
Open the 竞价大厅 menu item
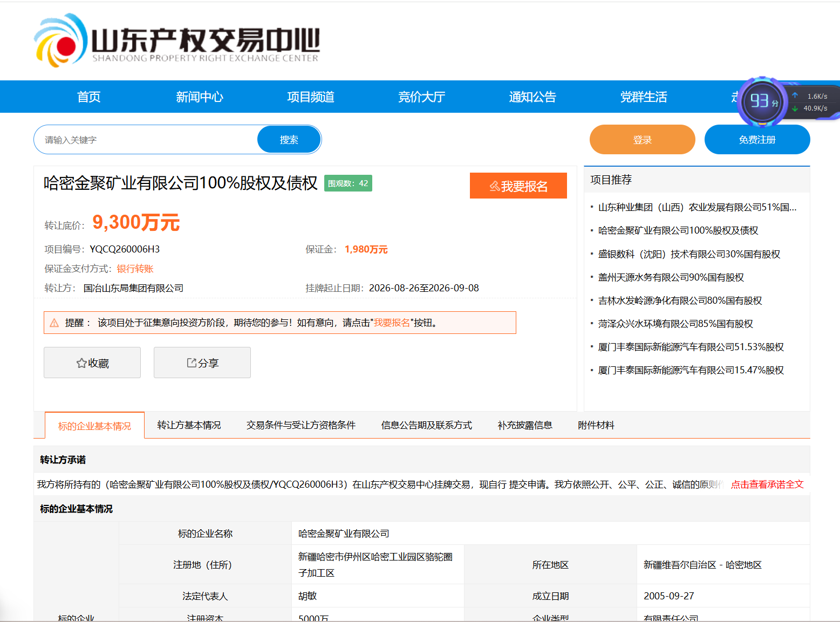[x=421, y=97]
